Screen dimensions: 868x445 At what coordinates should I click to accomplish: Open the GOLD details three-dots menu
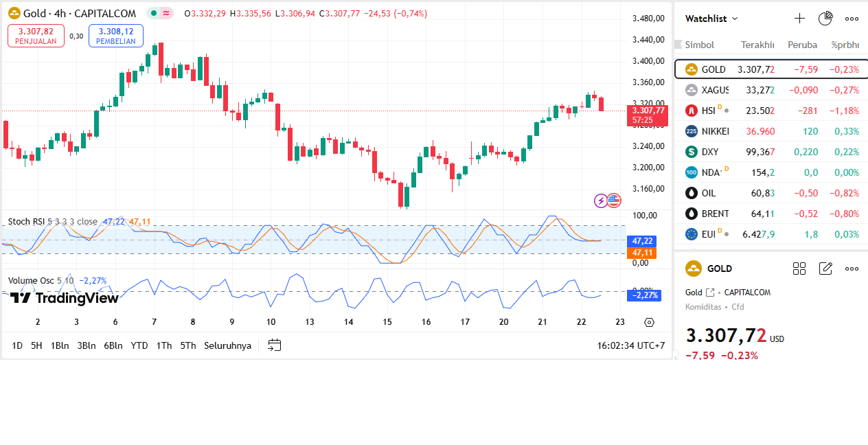pyautogui.click(x=852, y=269)
